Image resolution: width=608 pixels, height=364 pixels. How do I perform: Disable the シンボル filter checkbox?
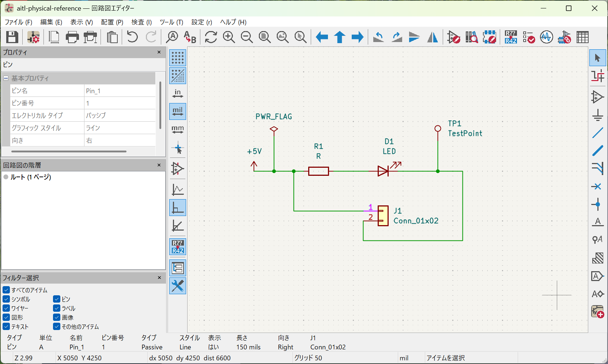click(6, 299)
